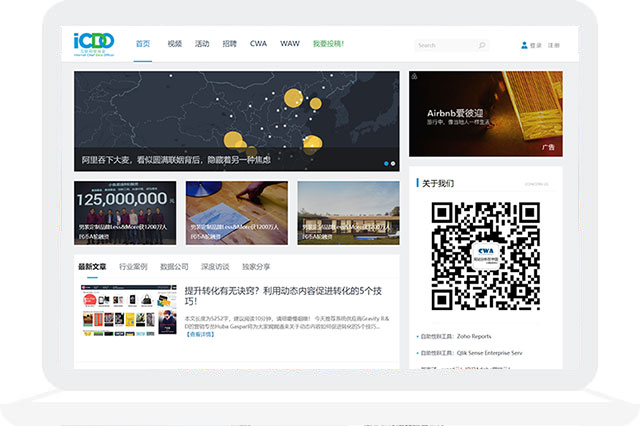Open article title 提升转化有无诀窍
The height and width of the screenshot is (426, 640).
click(283, 296)
